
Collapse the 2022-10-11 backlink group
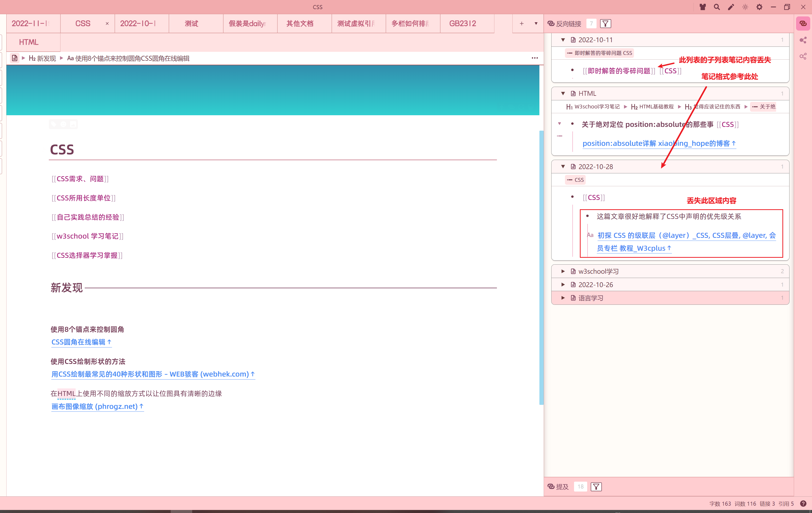(563, 40)
